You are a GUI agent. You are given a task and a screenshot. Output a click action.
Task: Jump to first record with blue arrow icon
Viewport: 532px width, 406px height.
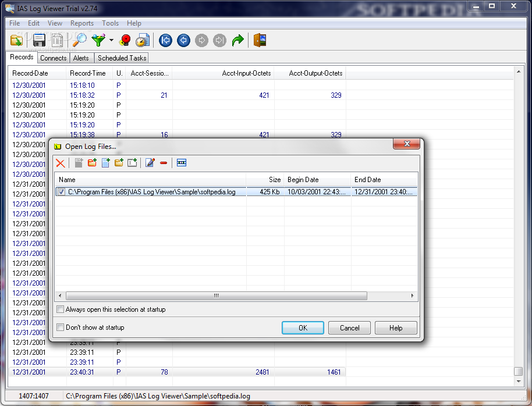pyautogui.click(x=165, y=40)
